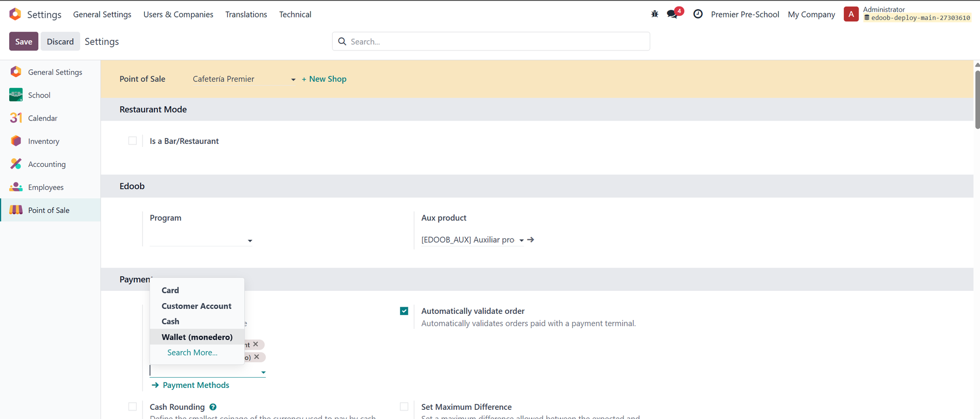This screenshot has height=419, width=980.
Task: Click the Accounting sidebar icon
Action: pos(16,164)
